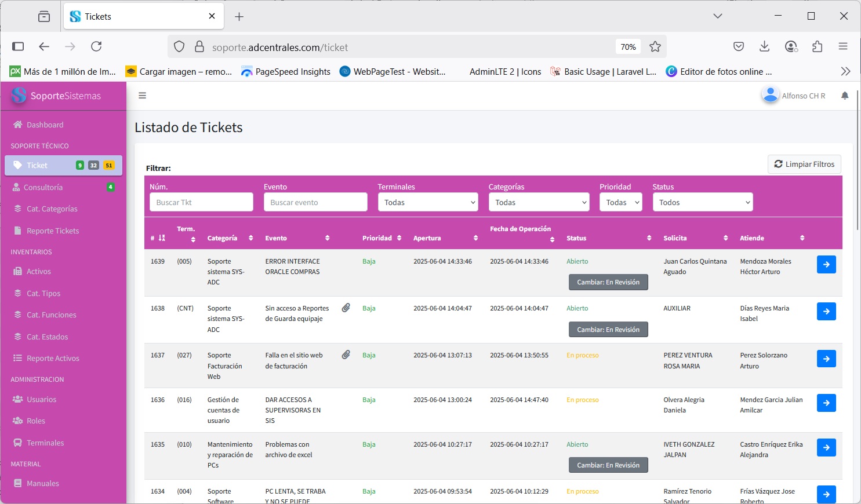Click the Limpiar Filtros button
This screenshot has width=861, height=504.
tap(804, 164)
